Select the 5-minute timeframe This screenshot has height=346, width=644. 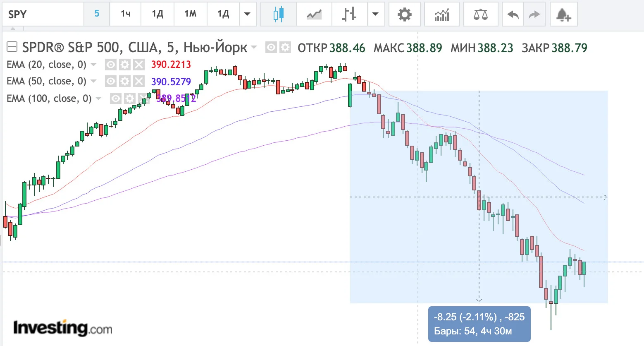pos(97,14)
